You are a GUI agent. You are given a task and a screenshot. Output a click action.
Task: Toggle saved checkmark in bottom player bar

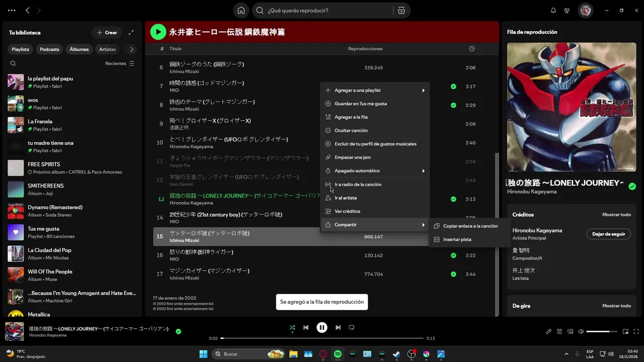179,331
